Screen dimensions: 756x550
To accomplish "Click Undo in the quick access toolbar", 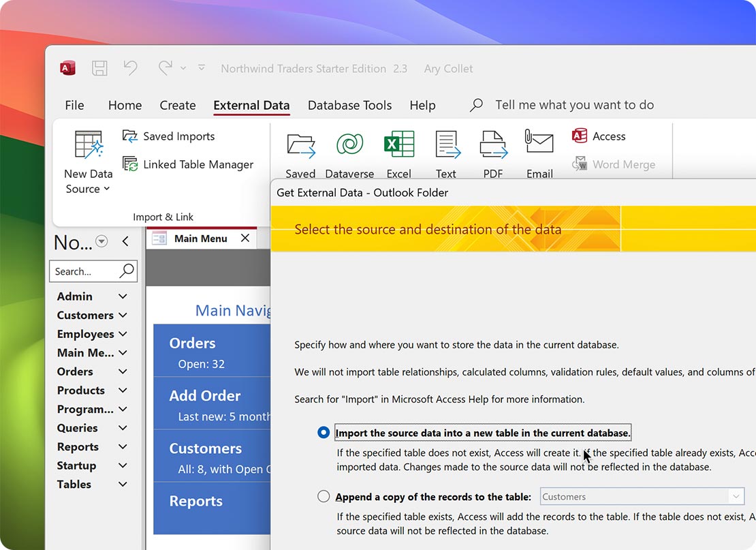I will [130, 67].
